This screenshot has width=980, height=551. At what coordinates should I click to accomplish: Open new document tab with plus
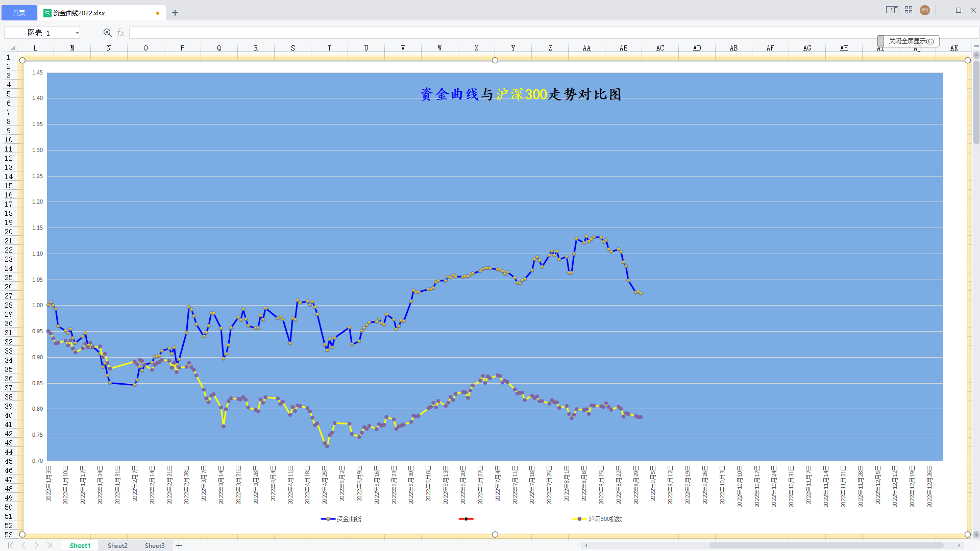[x=175, y=13]
